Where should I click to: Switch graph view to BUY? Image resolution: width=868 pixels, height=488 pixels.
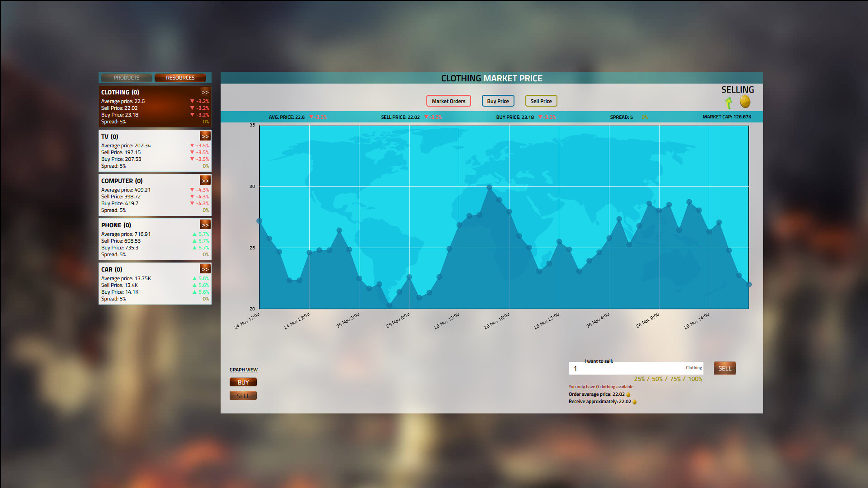click(243, 382)
